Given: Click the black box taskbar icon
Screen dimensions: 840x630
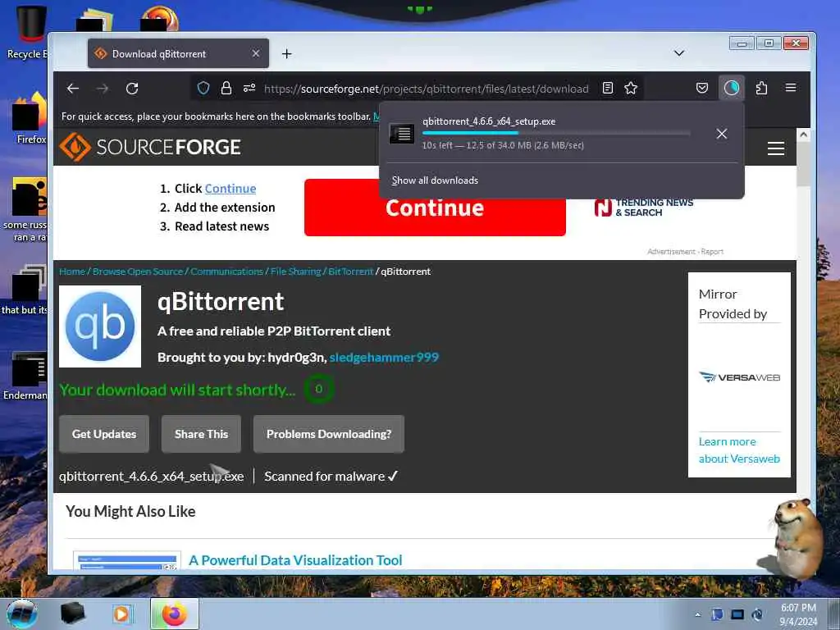Looking at the screenshot, I should (73, 614).
